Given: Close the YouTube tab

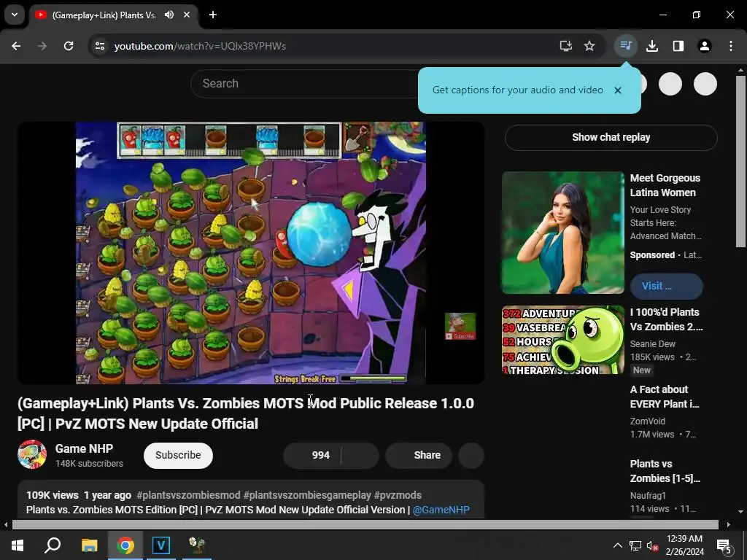Looking at the screenshot, I should pyautogui.click(x=187, y=15).
